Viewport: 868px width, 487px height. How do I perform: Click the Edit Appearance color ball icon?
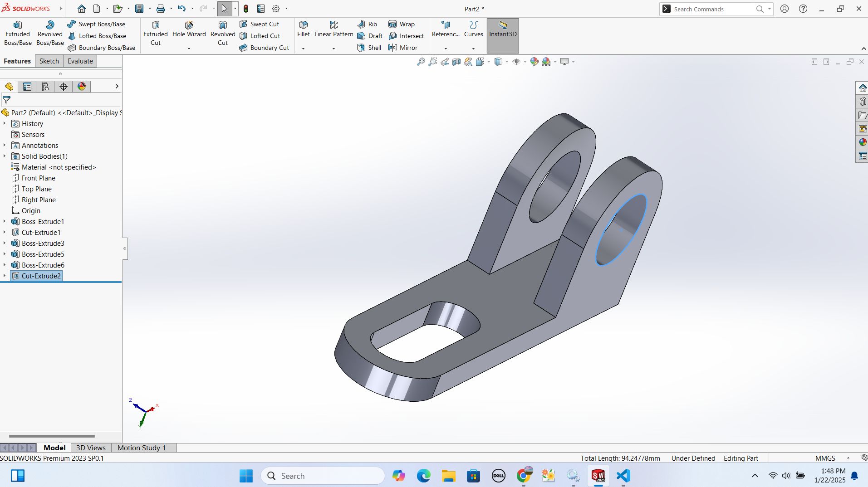click(535, 62)
